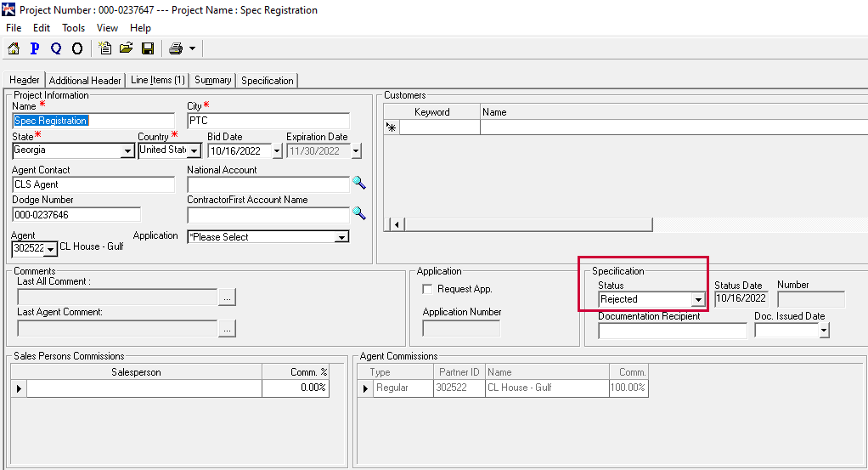Viewport: 868px width, 470px height.
Task: Expand the State dropdown showing Georgia
Action: (x=127, y=151)
